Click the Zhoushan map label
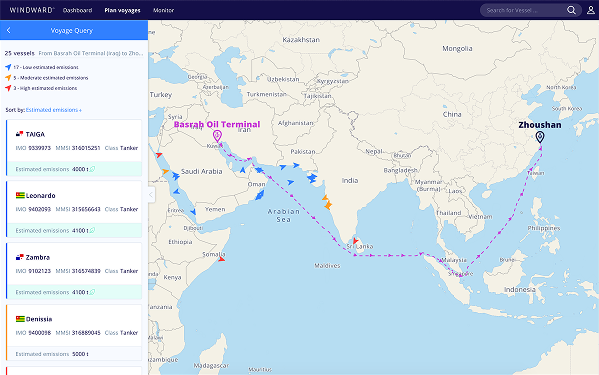 540,125
